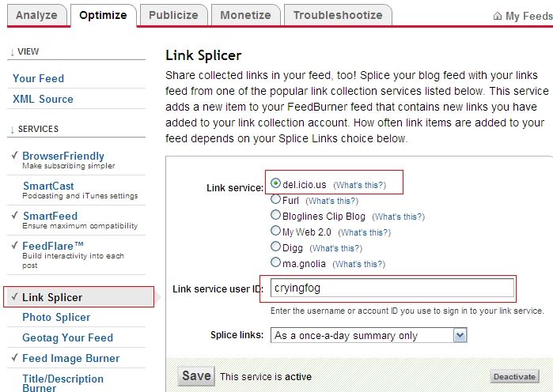Image resolution: width=553 pixels, height=392 pixels.
Task: Click the Link service user ID field
Action: 392,288
